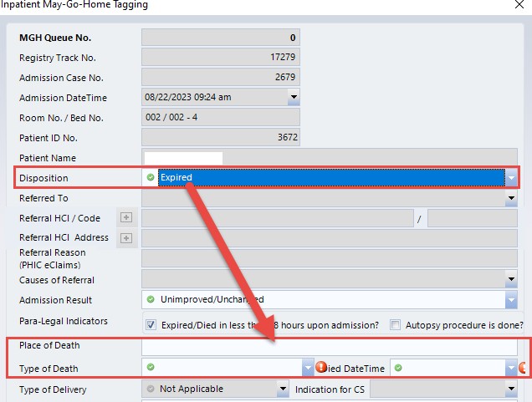The height and width of the screenshot is (402, 532).
Task: Expand the Causes of Referral dropdown
Action: point(511,280)
